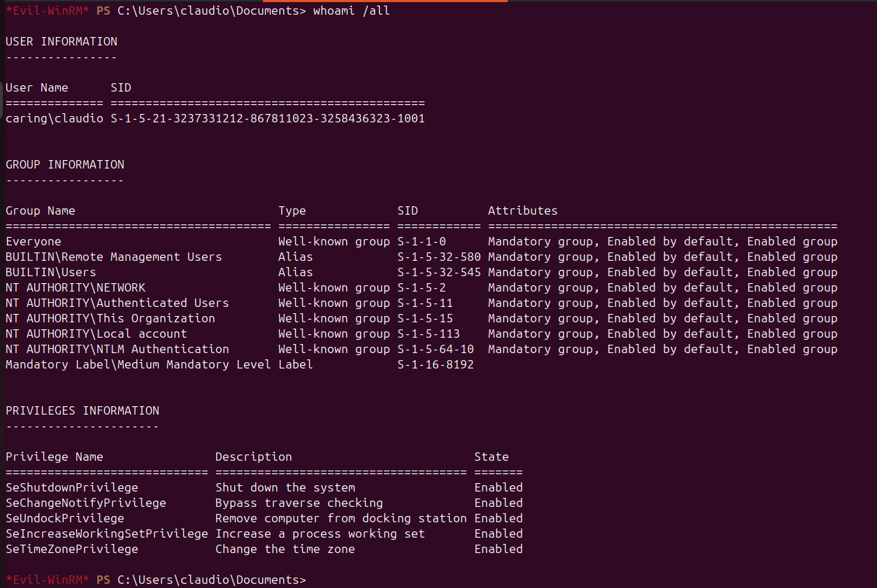
Task: Click "Alias" type in BUILTIN\Users row
Action: (296, 273)
